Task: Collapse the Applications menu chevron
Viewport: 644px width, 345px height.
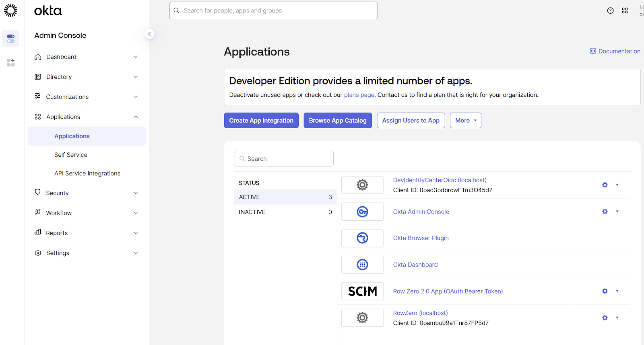Action: [136, 117]
